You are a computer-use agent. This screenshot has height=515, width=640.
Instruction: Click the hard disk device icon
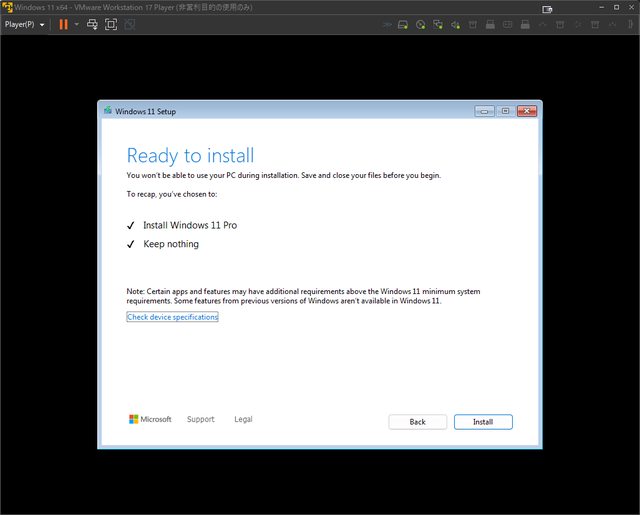pyautogui.click(x=403, y=24)
